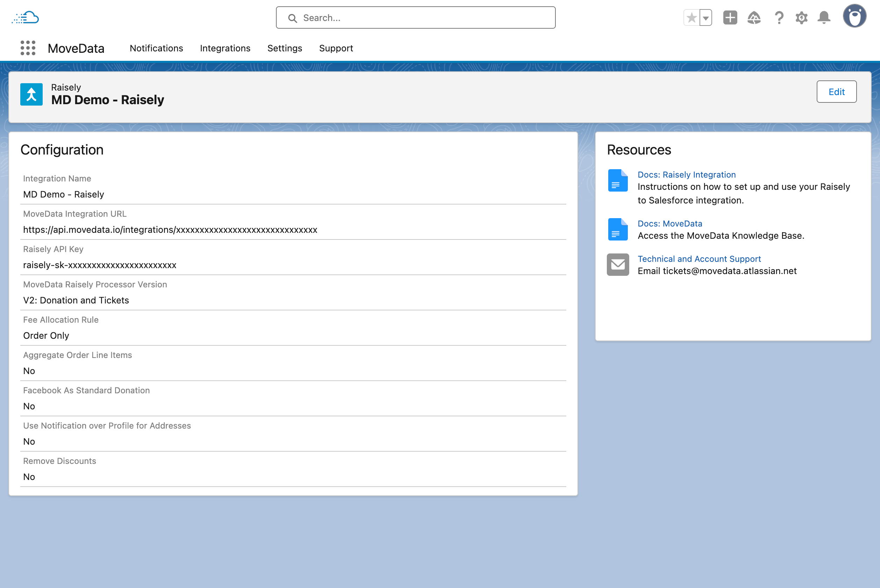Click the favorites star icon
880x588 pixels.
[691, 17]
